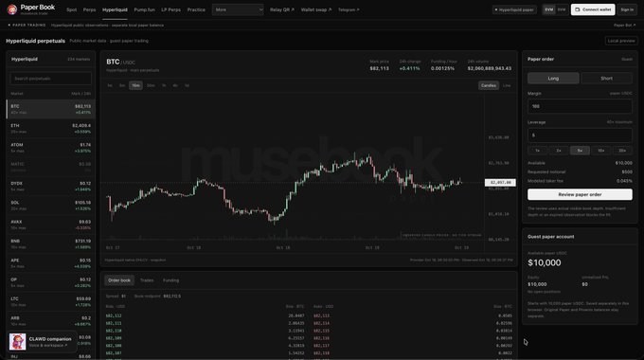This screenshot has height=360, width=644.
Task: Select the ATOM market row
Action: [x=51, y=148]
